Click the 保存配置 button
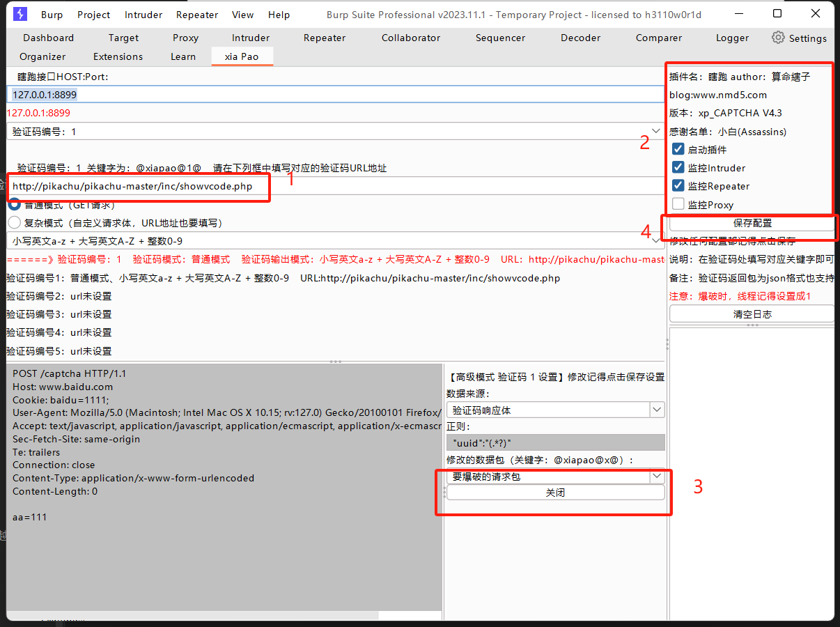 (x=752, y=223)
